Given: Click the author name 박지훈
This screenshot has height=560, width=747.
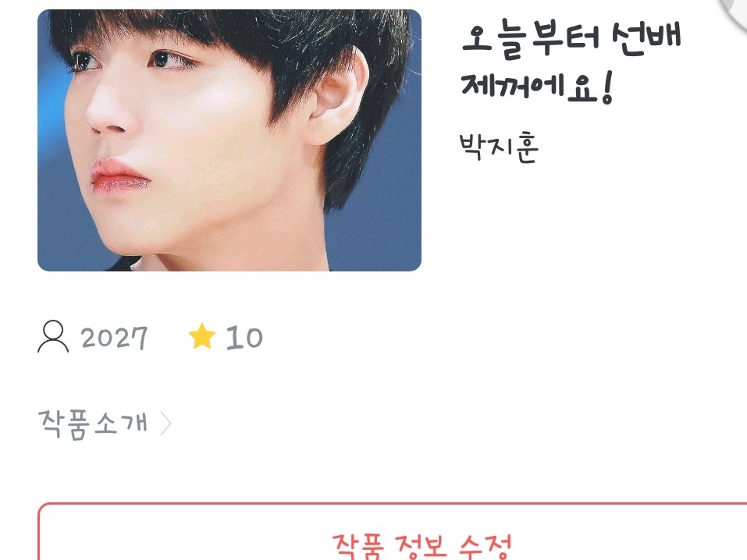Looking at the screenshot, I should (499, 147).
